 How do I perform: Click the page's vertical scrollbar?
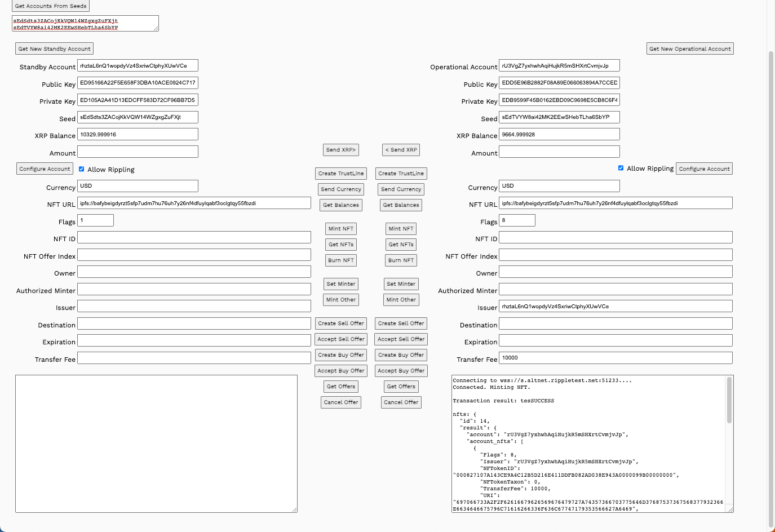pyautogui.click(x=771, y=282)
